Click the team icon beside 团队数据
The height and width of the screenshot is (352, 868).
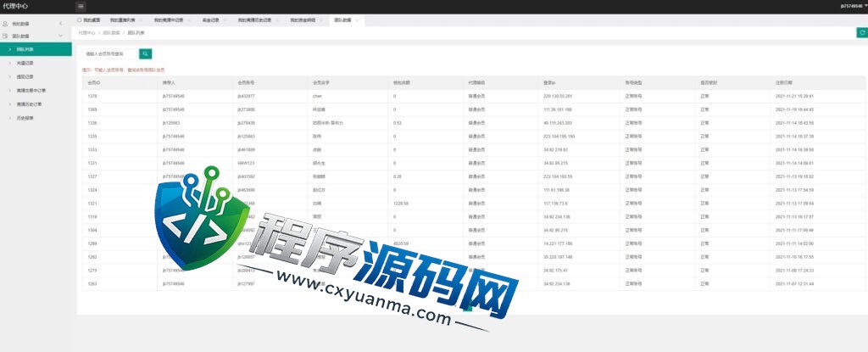tap(5, 36)
